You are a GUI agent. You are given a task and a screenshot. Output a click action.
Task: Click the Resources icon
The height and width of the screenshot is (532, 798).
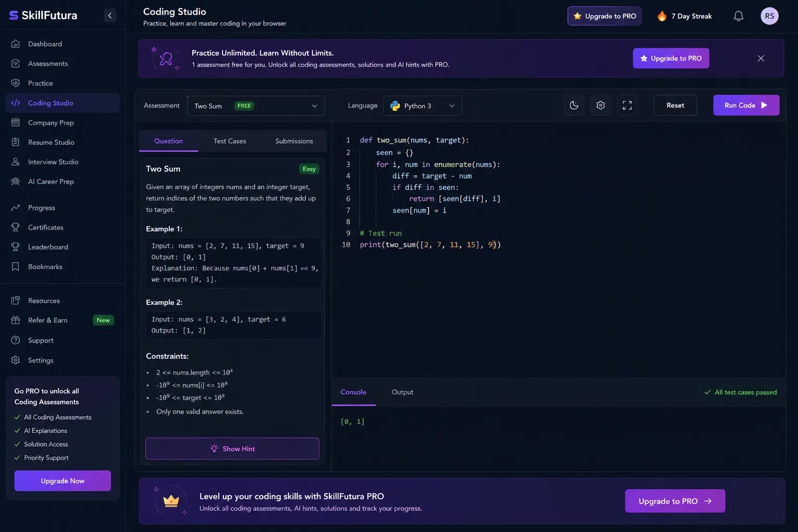pyautogui.click(x=16, y=301)
